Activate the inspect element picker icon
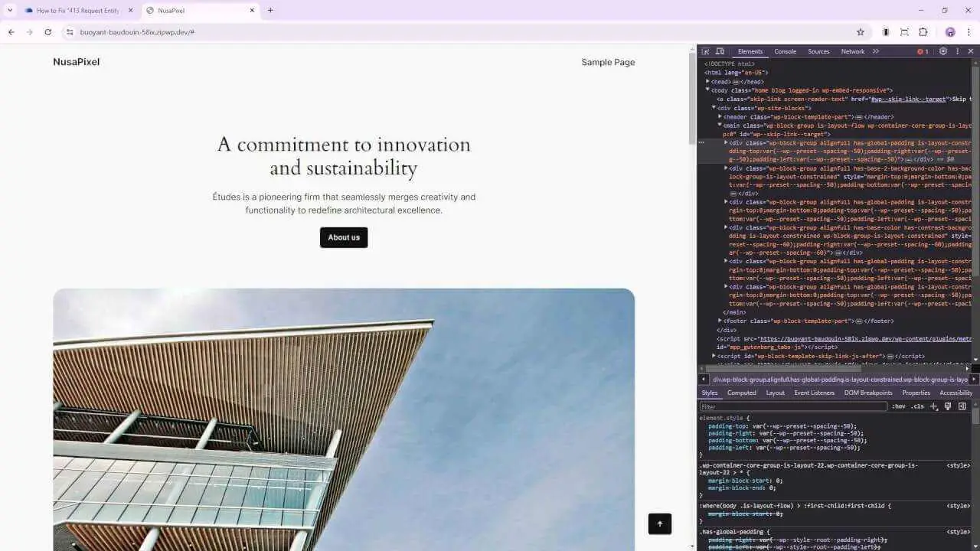980x551 pixels. point(706,51)
